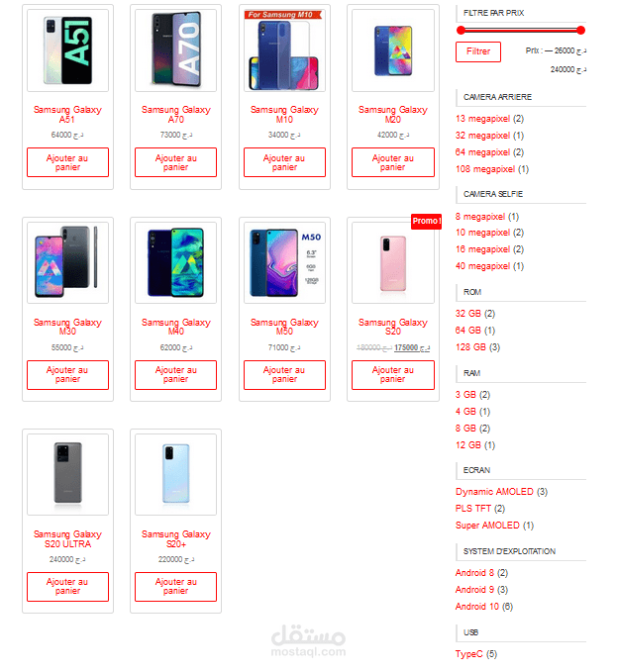The width and height of the screenshot is (617, 672).
Task: Click the Promo badge on Galaxy S20
Action: pyautogui.click(x=426, y=221)
